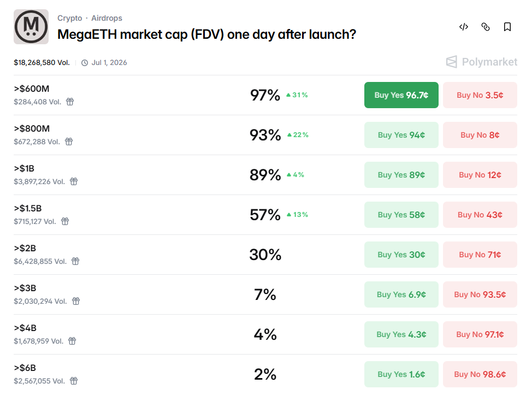Buy Yes at 4.3¢ for >$4B
The image size is (532, 401).
(x=401, y=334)
